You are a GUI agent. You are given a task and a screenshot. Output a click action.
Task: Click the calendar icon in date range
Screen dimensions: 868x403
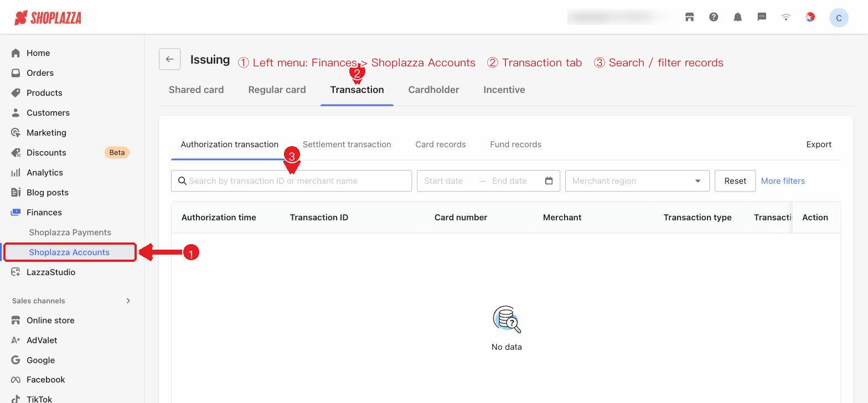[x=549, y=181]
